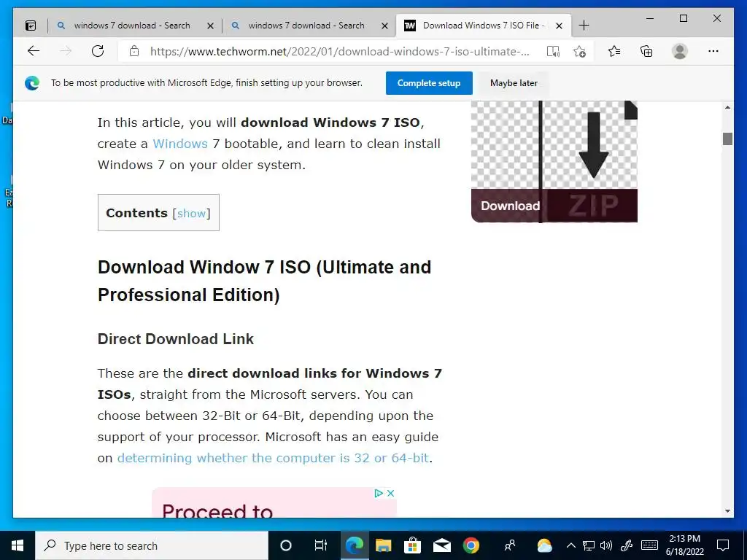Open the Windows Ink pen tray icon

tap(627, 545)
